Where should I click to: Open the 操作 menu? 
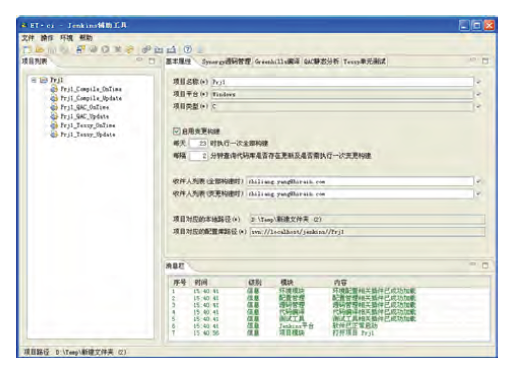pyautogui.click(x=47, y=38)
